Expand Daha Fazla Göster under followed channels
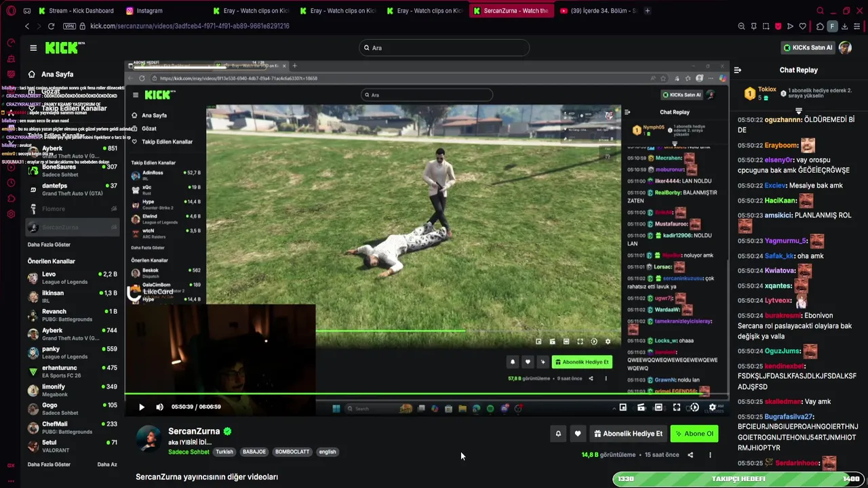868x488 pixels. tap(49, 245)
